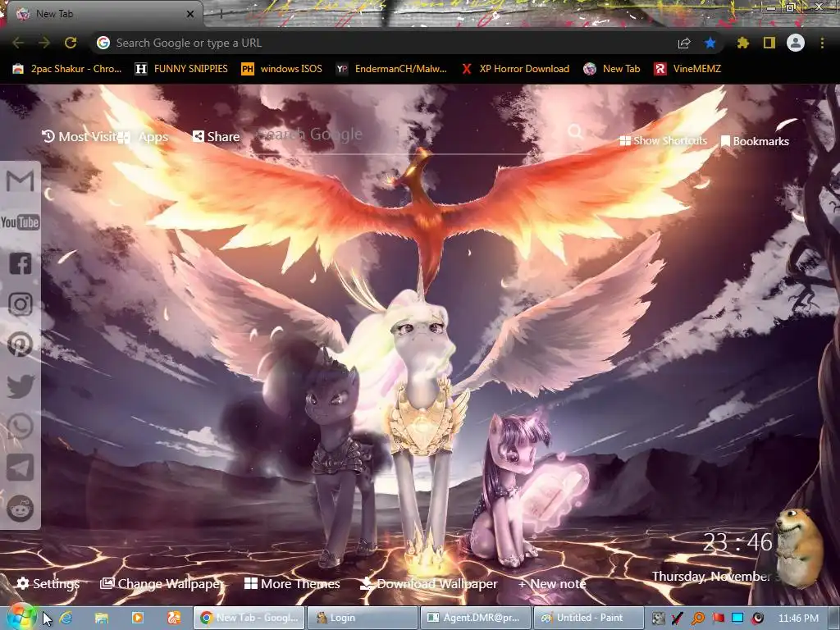Launch Windows Media Player from taskbar

point(138,618)
